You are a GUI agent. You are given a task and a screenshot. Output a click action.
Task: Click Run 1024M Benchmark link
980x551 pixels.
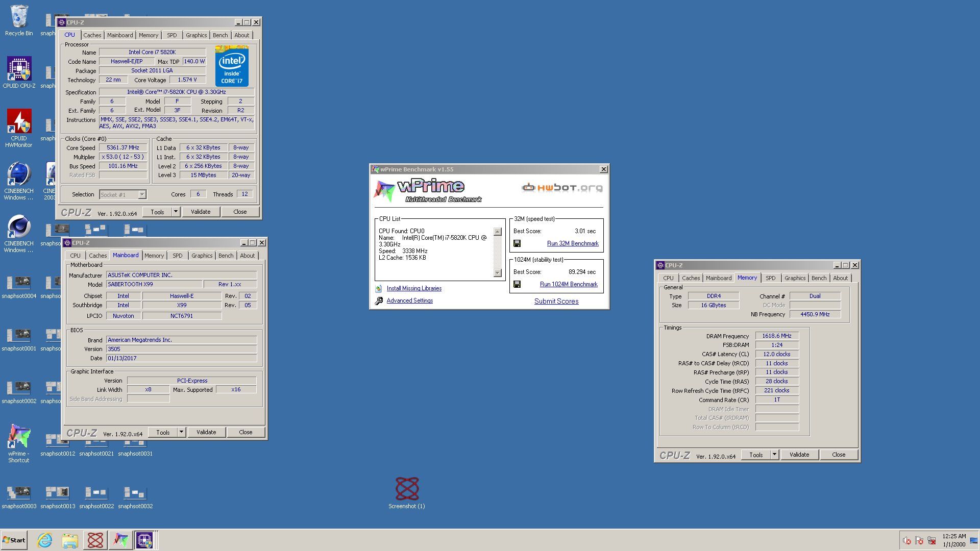tap(569, 284)
